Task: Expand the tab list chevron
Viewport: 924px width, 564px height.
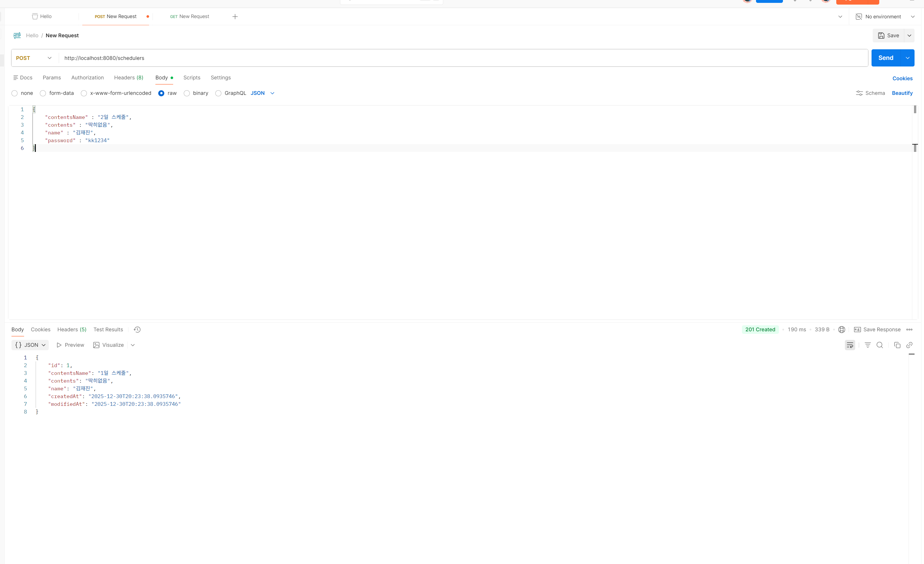Action: pyautogui.click(x=840, y=17)
